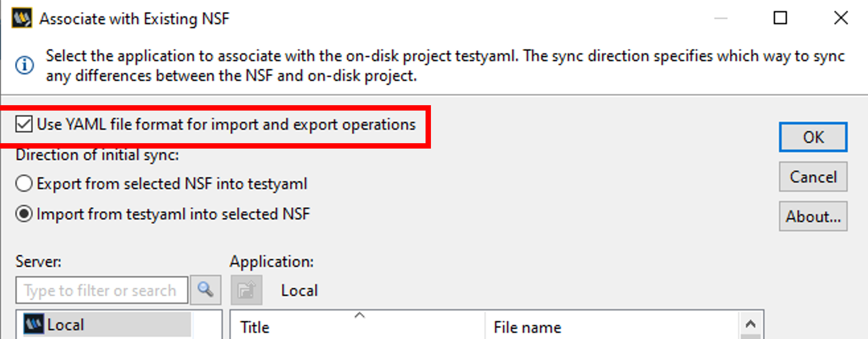This screenshot has height=339, width=868.
Task: Select Local in the server list
Action: 65,324
